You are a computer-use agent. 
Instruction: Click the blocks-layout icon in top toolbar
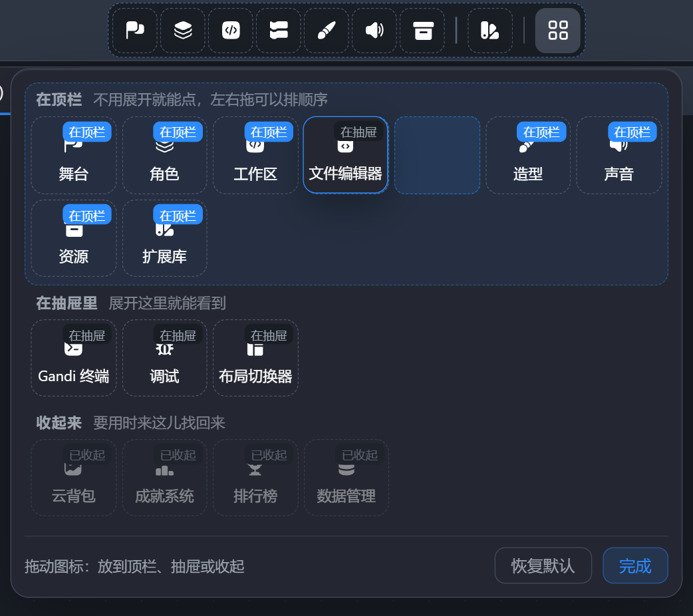[x=279, y=31]
